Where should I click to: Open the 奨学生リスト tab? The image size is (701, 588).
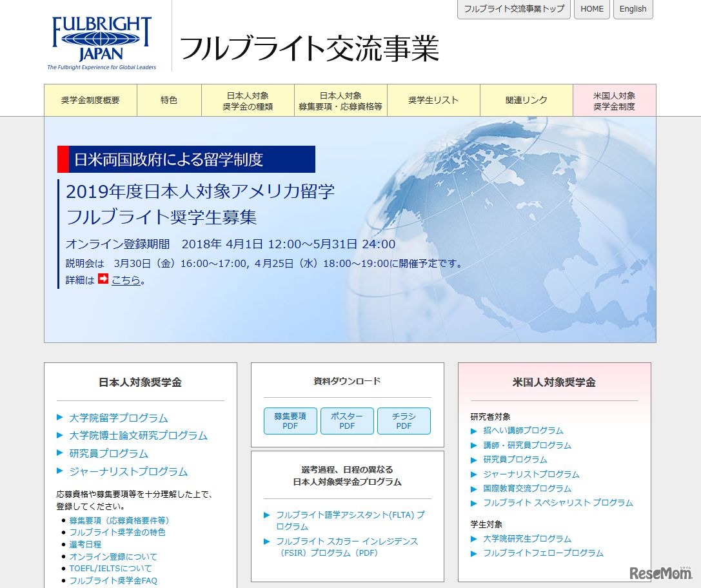tap(433, 100)
